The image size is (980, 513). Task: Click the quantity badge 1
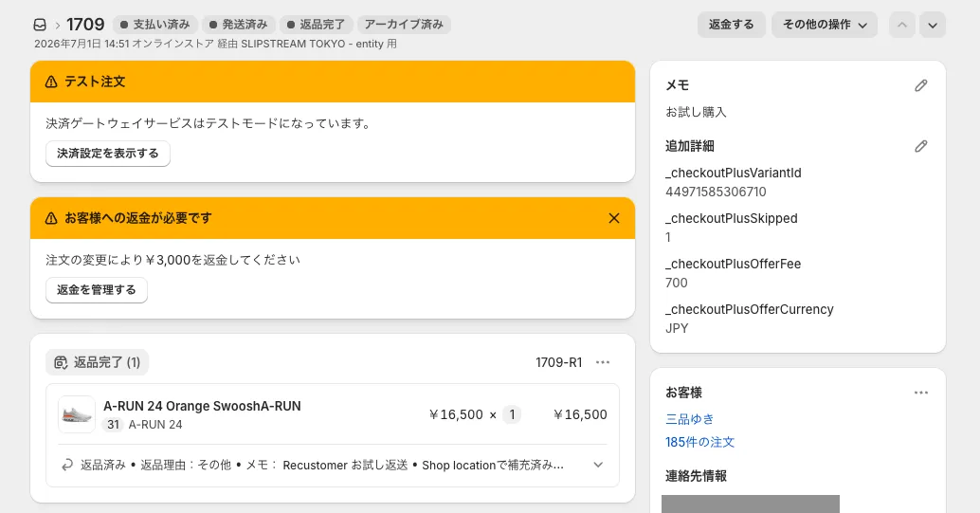coord(512,414)
